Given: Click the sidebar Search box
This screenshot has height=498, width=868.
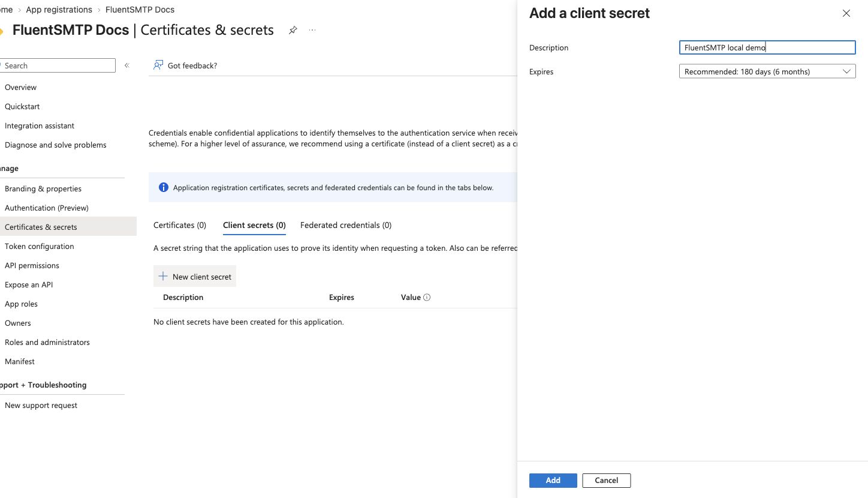Looking at the screenshot, I should point(58,65).
